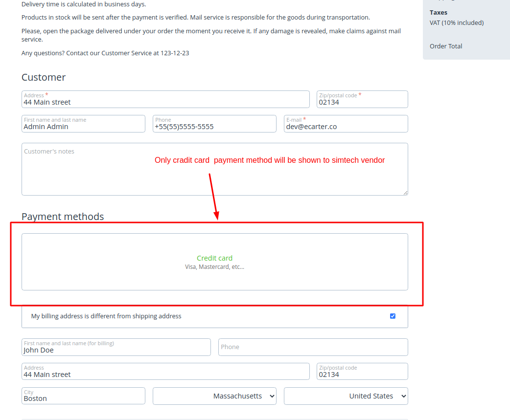Select the 'Order Total' label
The width and height of the screenshot is (510, 420).
point(446,46)
